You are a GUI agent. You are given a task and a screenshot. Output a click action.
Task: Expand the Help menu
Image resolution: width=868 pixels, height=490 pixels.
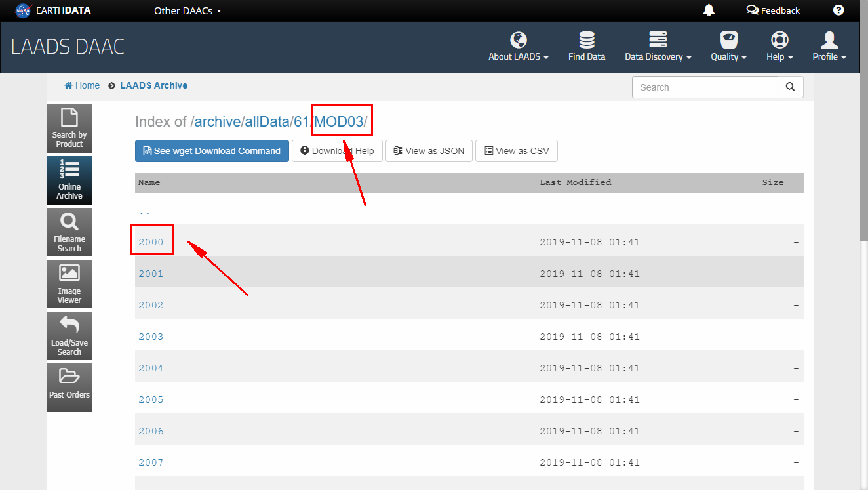pos(779,47)
